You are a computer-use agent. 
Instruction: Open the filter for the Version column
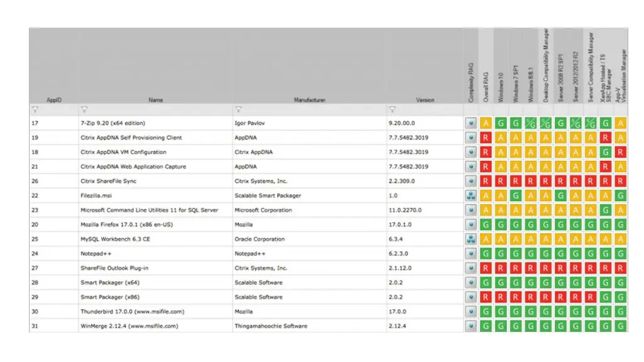click(392, 109)
